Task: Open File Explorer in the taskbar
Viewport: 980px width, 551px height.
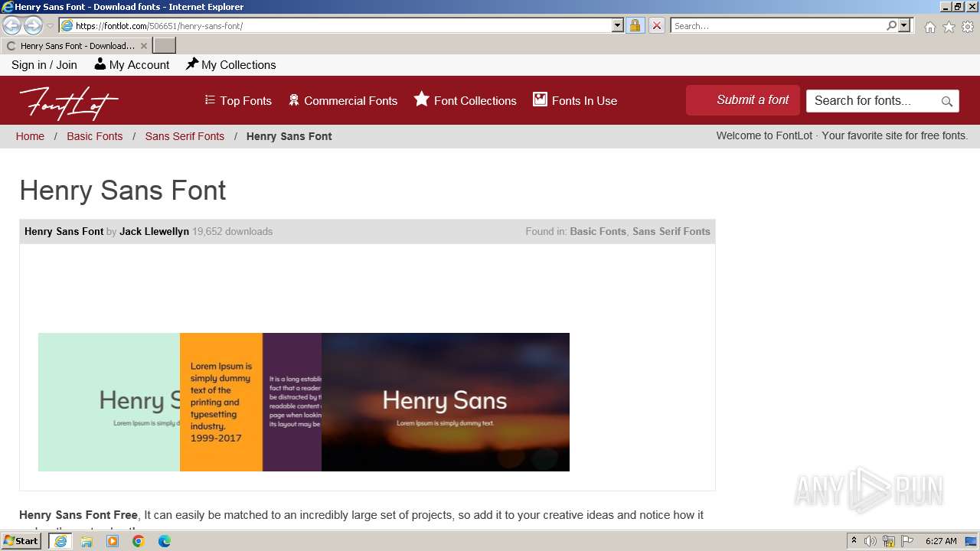Action: pos(87,541)
